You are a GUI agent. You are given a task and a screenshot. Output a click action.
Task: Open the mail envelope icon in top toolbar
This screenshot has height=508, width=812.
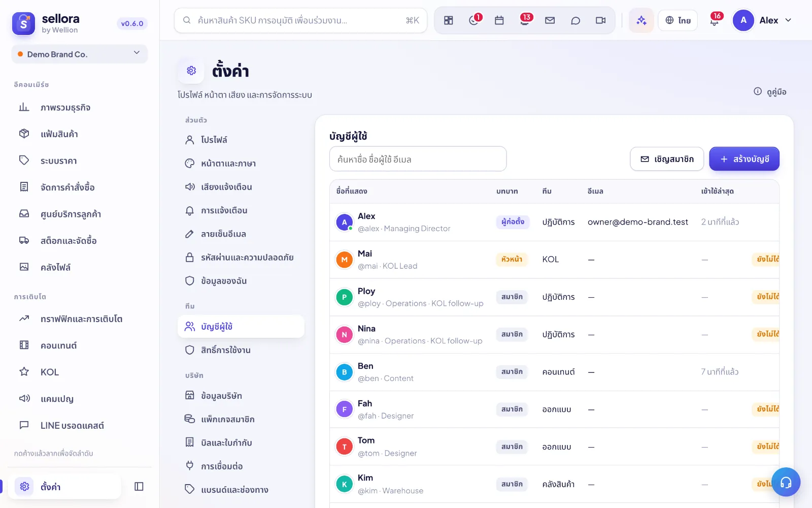coord(550,20)
